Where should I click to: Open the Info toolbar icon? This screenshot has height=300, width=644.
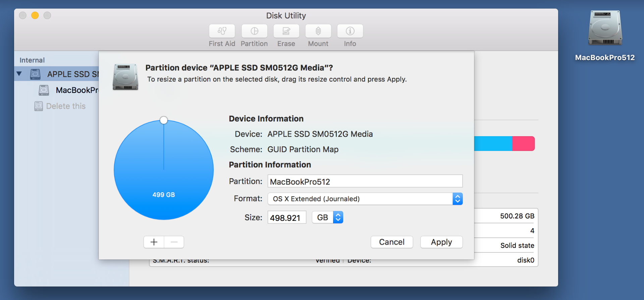(x=350, y=31)
